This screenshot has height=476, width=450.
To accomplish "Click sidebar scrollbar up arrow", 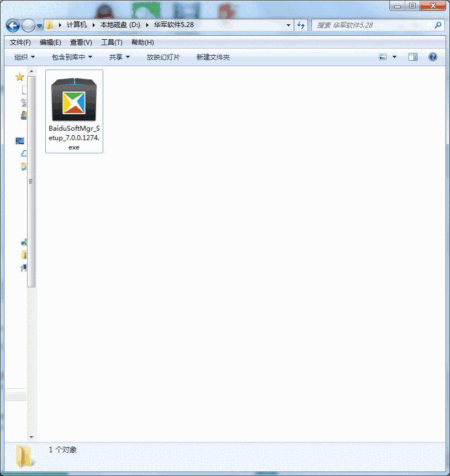I will [x=31, y=71].
